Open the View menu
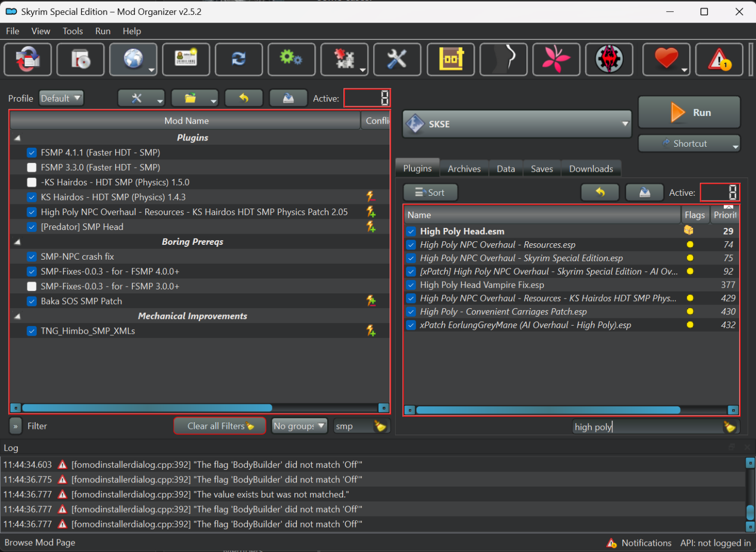The height and width of the screenshot is (552, 756). [41, 31]
